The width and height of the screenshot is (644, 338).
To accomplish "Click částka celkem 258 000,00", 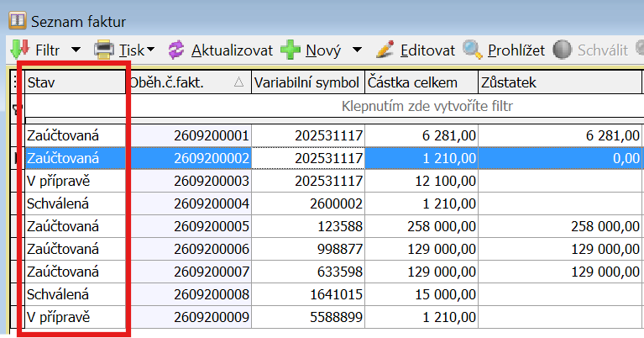I will 442,226.
